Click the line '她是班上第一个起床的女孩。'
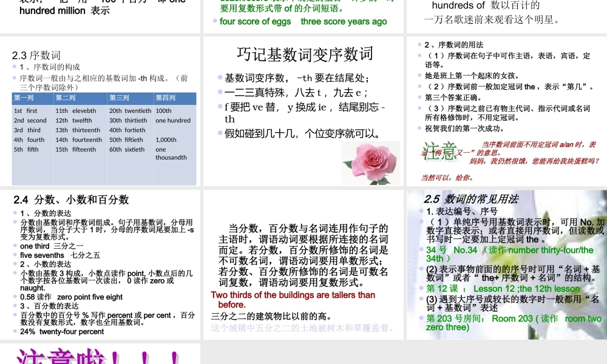The height and width of the screenshot is (364, 607). (x=472, y=76)
